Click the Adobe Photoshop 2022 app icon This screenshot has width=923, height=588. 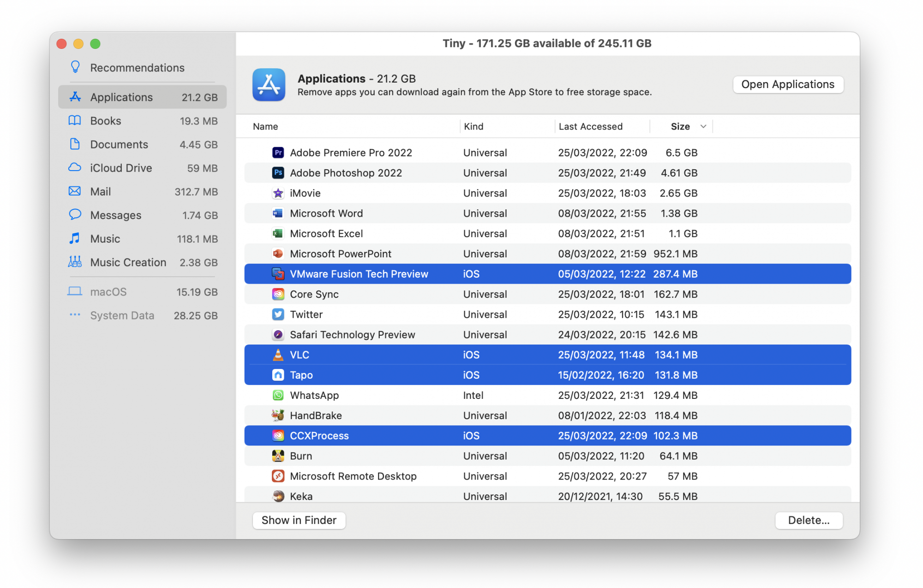[278, 173]
